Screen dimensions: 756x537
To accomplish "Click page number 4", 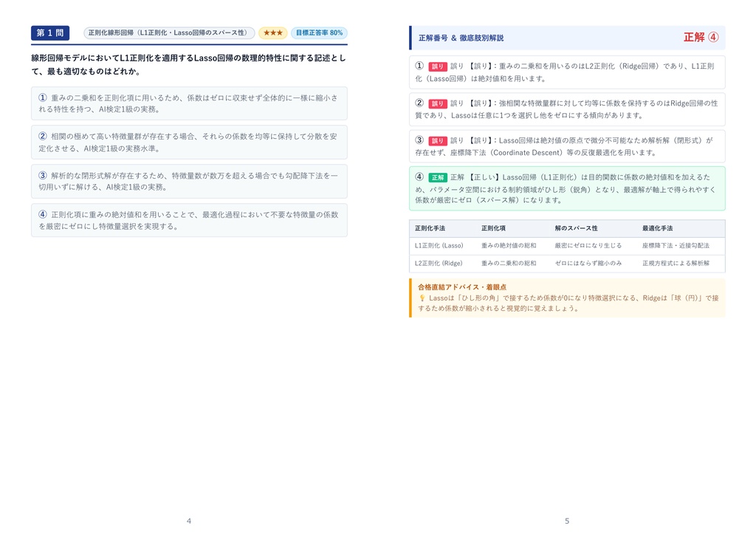I will [x=189, y=521].
